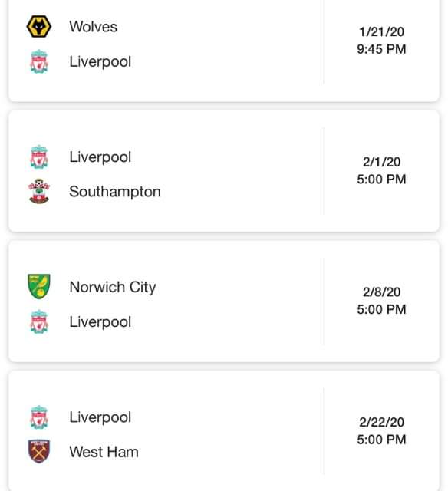Image resolution: width=448 pixels, height=491 pixels.
Task: Tap the Southampton club crest
Action: (39, 191)
